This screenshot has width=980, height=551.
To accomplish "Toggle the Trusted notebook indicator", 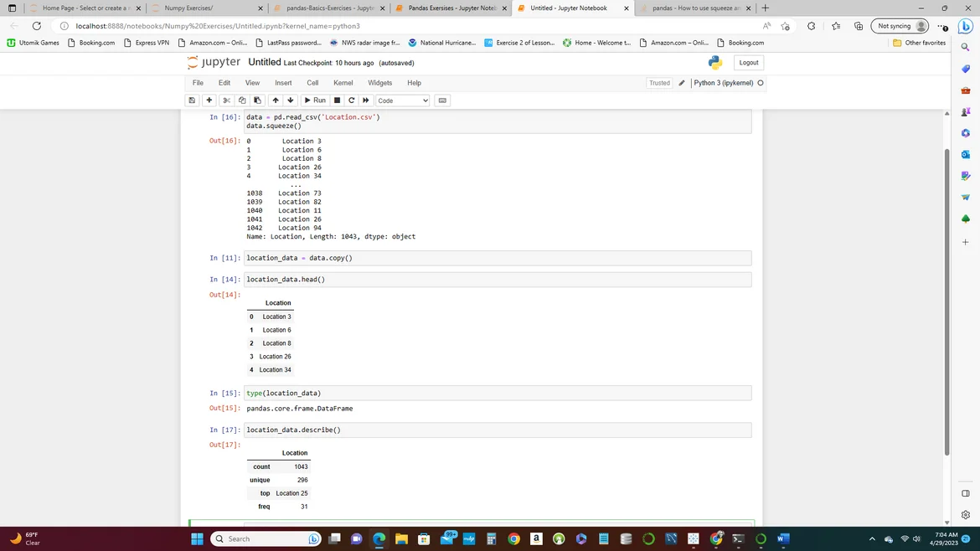I will point(659,83).
